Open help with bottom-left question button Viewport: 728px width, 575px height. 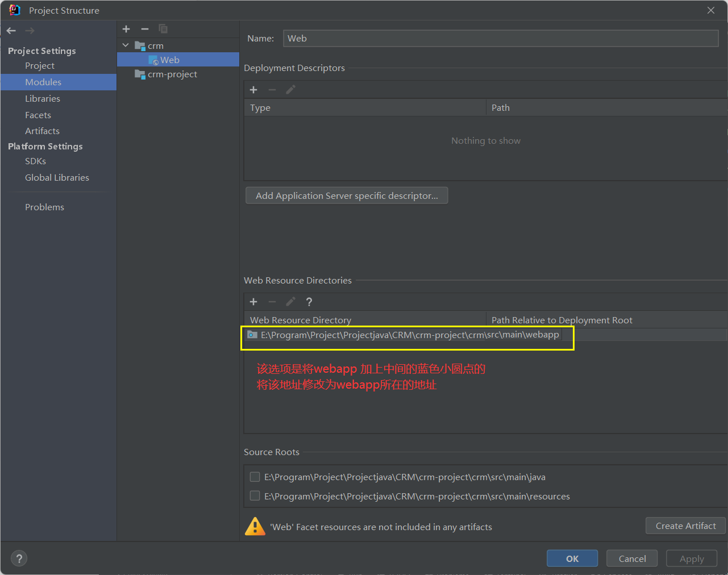pyautogui.click(x=19, y=559)
